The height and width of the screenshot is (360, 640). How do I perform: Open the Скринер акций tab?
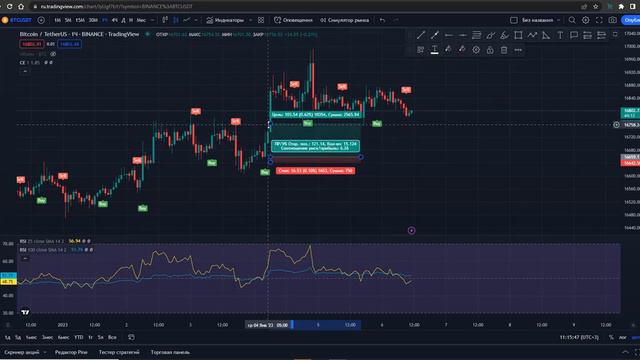click(22, 352)
